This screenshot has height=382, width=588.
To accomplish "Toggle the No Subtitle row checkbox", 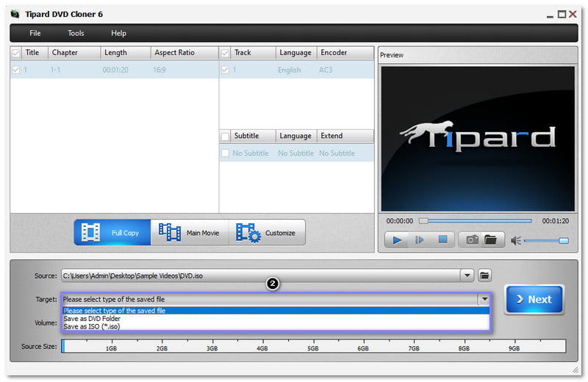I will coord(225,153).
